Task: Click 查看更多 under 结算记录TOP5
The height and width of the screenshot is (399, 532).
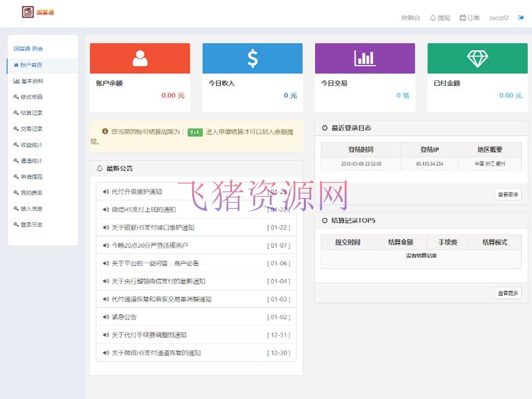Action: point(508,293)
